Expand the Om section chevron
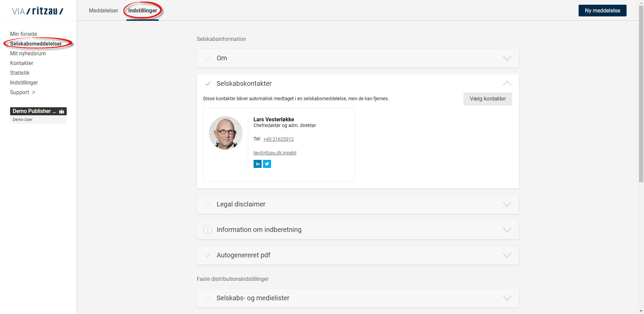 [507, 58]
